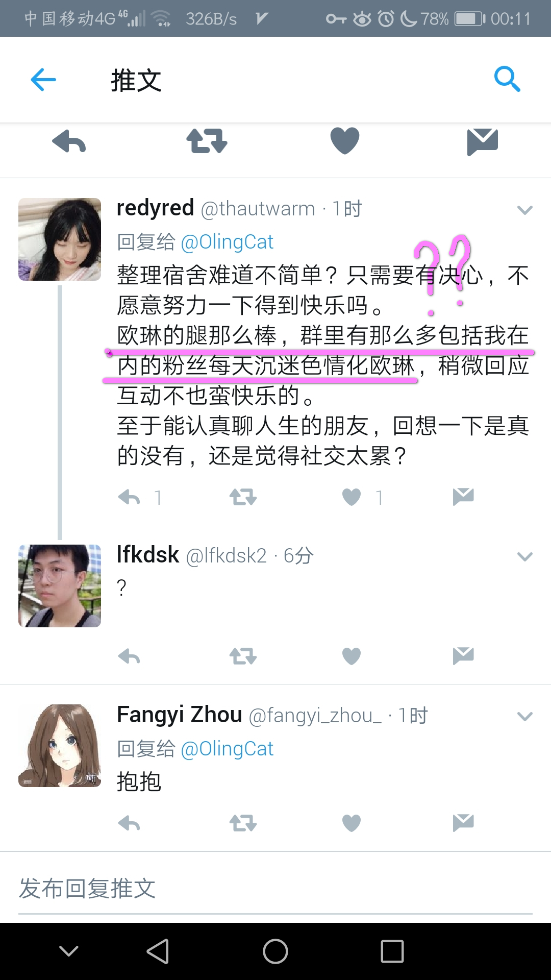Expand options chevron on lfkdsk's tweet
Image resolution: width=551 pixels, height=980 pixels.
tap(525, 556)
